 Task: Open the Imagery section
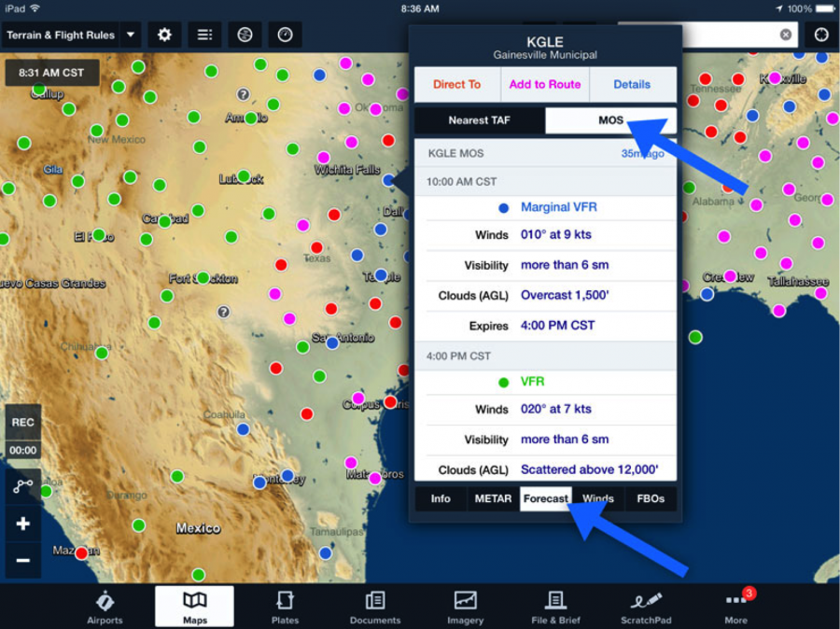(x=465, y=606)
